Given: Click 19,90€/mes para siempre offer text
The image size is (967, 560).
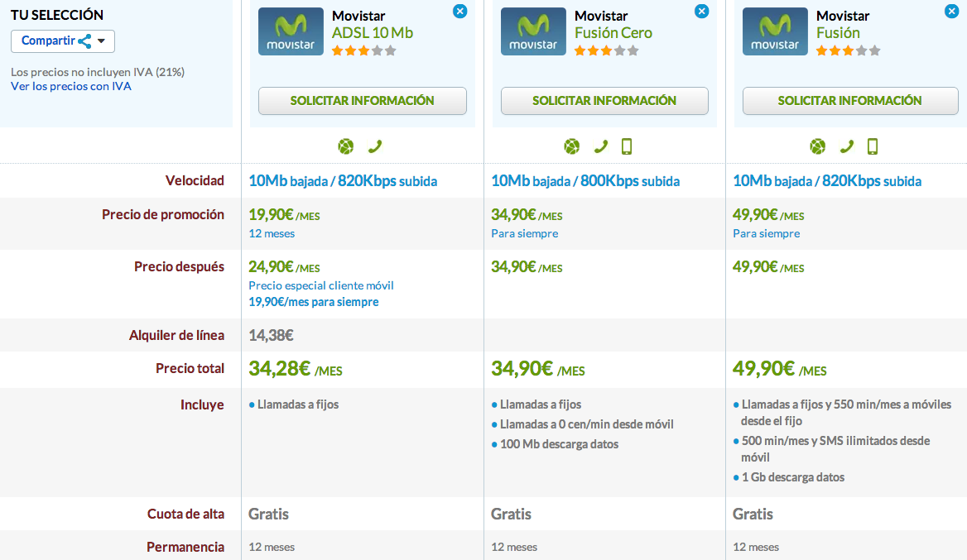Looking at the screenshot, I should click(313, 302).
